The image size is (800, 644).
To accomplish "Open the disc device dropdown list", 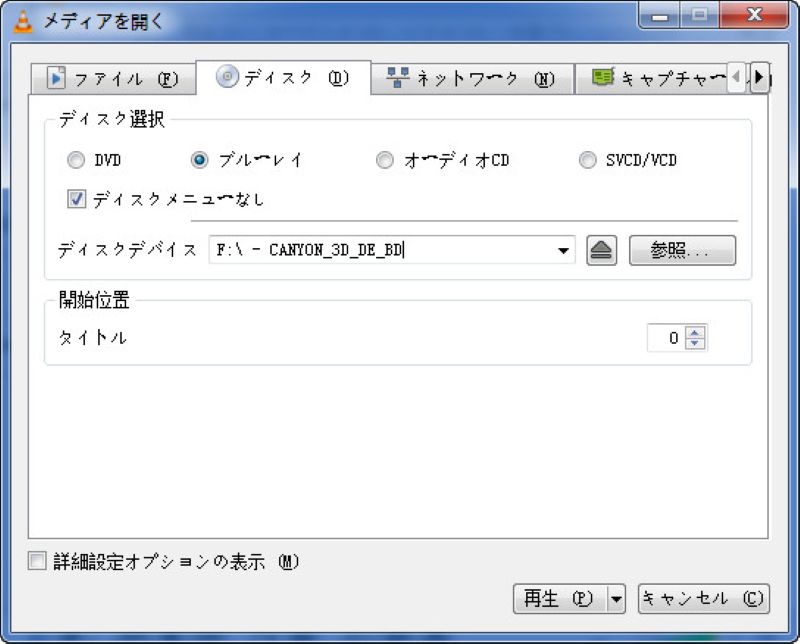I will pyautogui.click(x=565, y=249).
